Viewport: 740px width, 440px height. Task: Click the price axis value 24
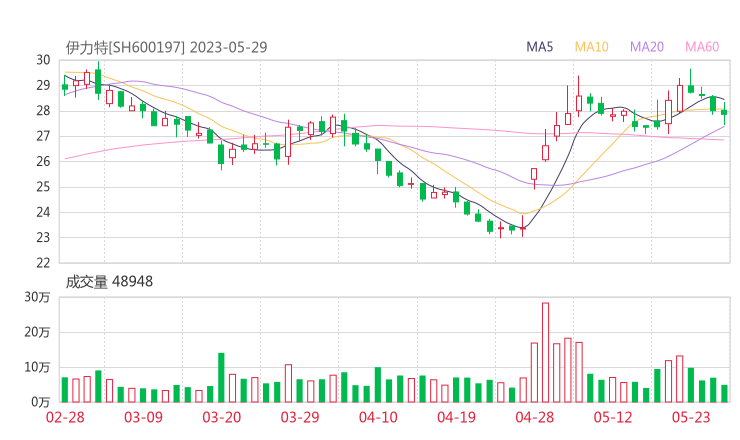tap(43, 212)
